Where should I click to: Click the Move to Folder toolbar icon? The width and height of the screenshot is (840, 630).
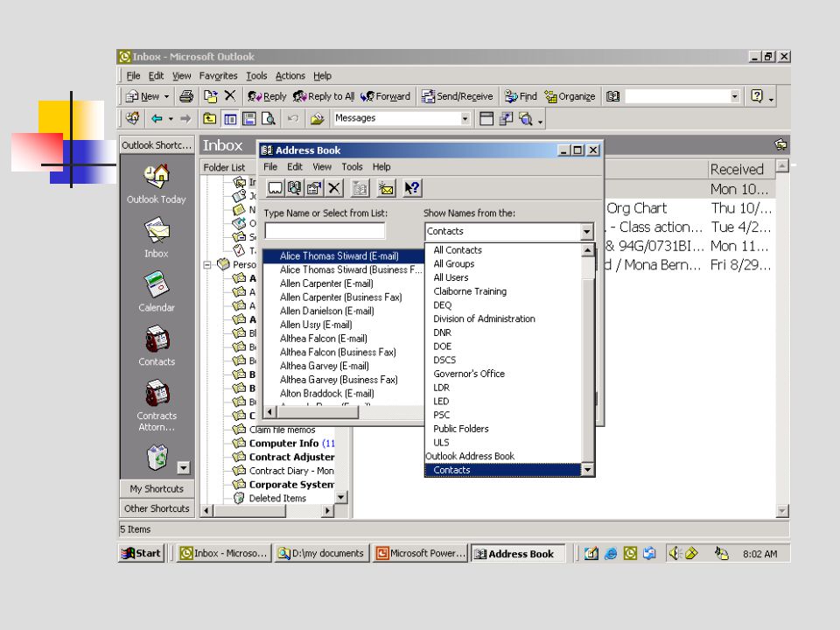click(x=211, y=96)
